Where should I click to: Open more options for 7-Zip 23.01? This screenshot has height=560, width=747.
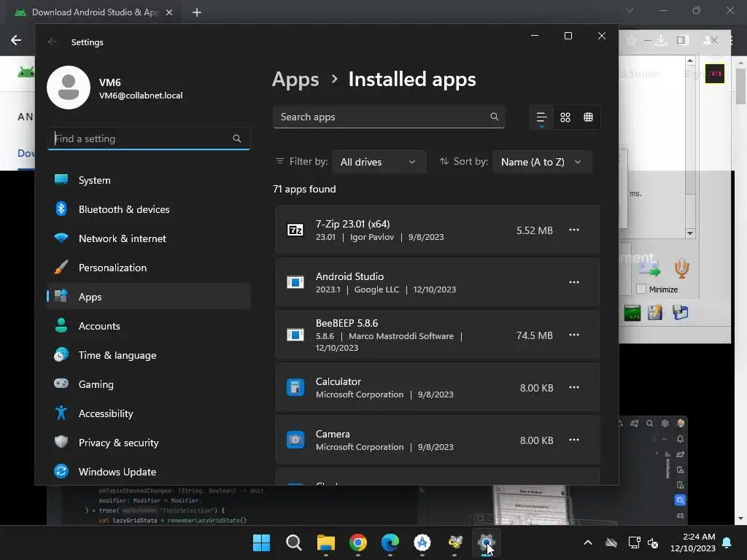pyautogui.click(x=574, y=230)
